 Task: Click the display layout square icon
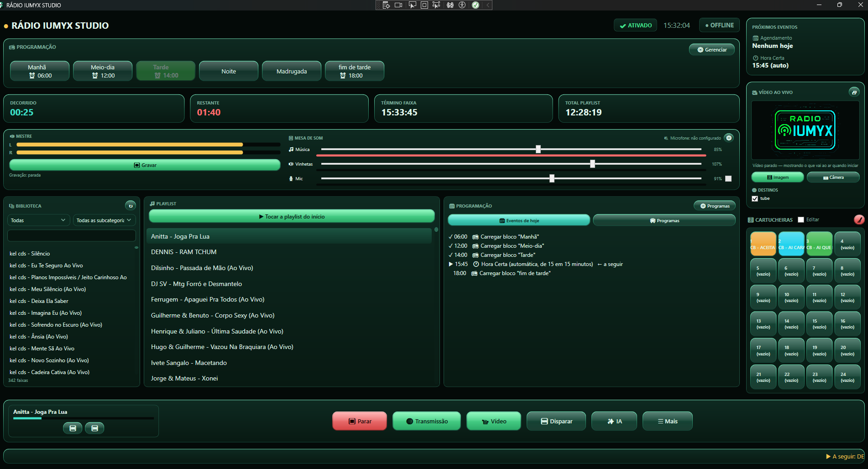[424, 5]
